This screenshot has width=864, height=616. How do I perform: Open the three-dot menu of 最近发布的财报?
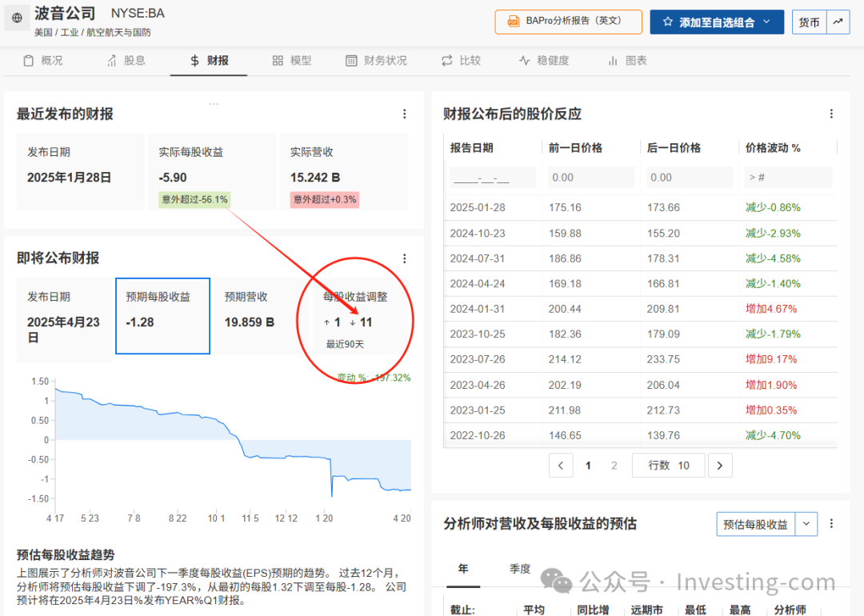pyautogui.click(x=405, y=114)
